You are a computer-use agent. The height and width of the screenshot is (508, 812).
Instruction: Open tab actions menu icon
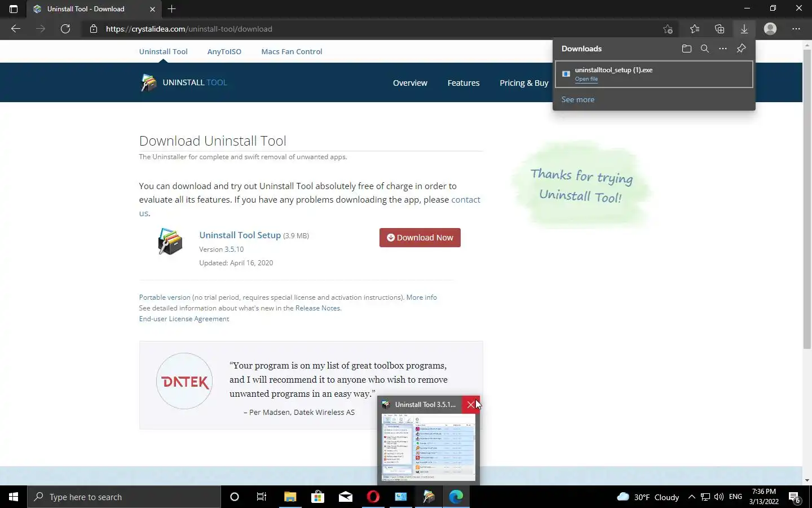(x=14, y=8)
